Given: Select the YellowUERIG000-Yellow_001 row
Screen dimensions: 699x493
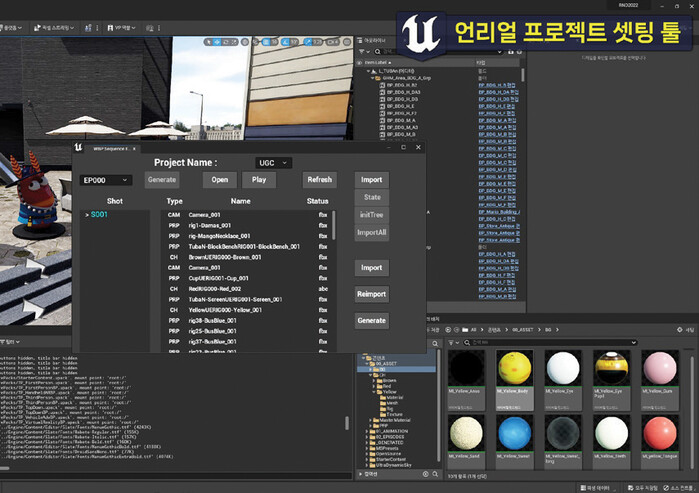Looking at the screenshot, I should click(x=247, y=310).
